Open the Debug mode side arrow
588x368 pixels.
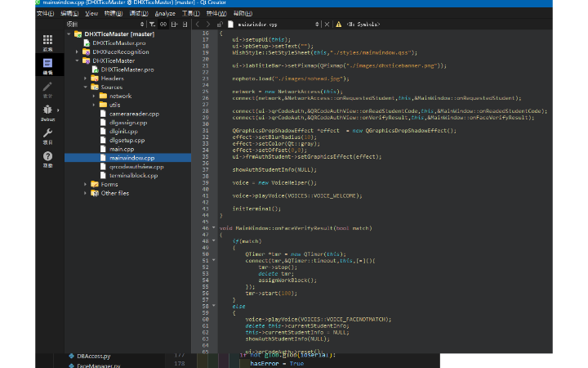pyautogui.click(x=58, y=110)
